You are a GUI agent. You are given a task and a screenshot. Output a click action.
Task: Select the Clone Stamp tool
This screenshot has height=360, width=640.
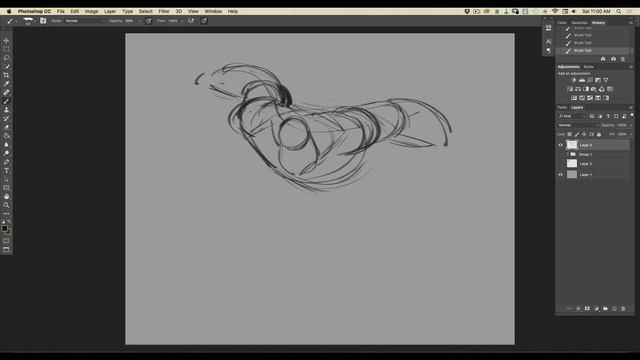tap(6, 110)
